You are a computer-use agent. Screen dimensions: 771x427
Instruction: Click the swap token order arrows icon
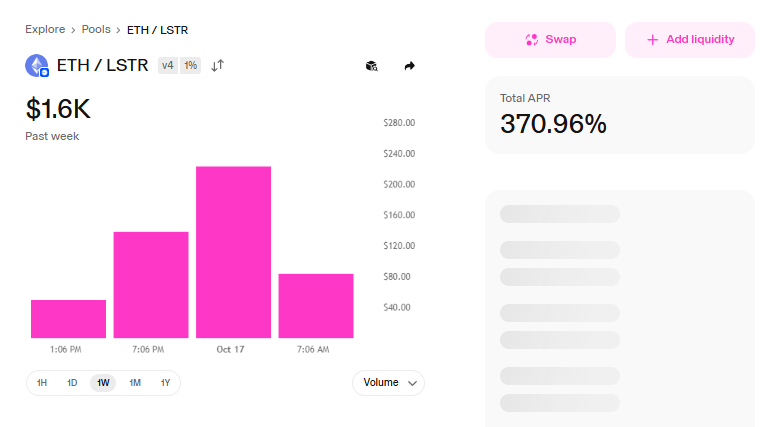coord(218,66)
